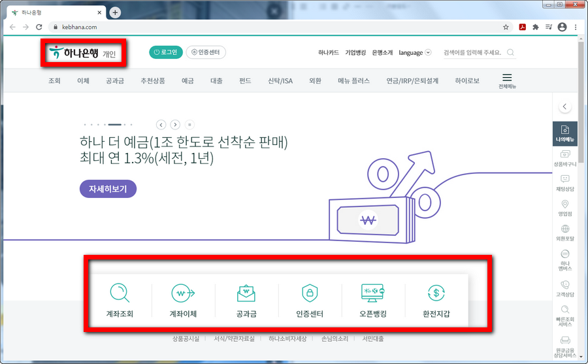
Task: Close the 하나은행 tab
Action: 99,12
